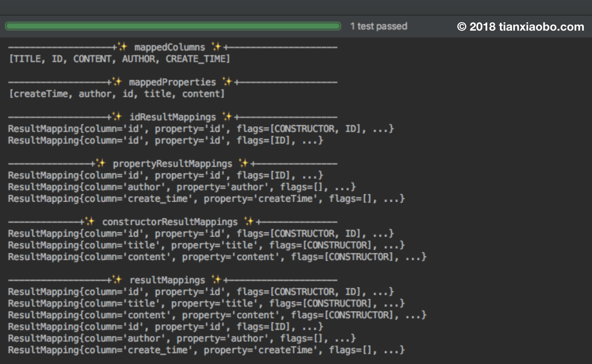
Task: Click the flags=[ID] line under idResultMappings
Action: pos(166,140)
